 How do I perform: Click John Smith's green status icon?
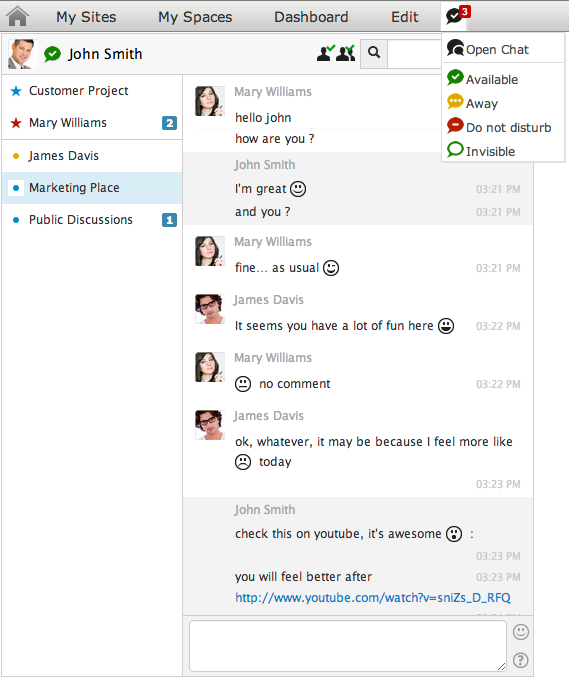[52, 54]
